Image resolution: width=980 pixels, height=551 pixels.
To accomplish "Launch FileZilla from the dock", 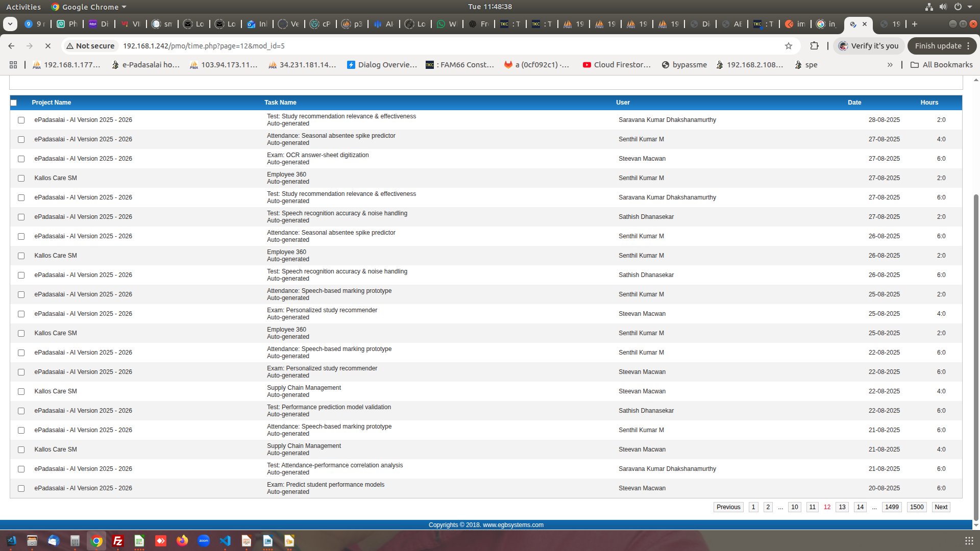I will coord(118,541).
